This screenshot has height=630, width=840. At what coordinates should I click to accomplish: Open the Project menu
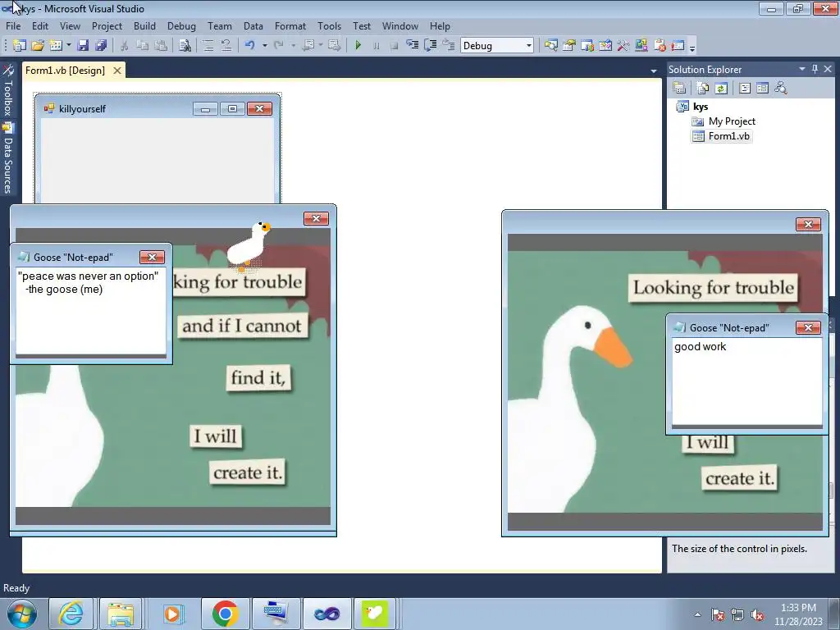click(x=107, y=25)
